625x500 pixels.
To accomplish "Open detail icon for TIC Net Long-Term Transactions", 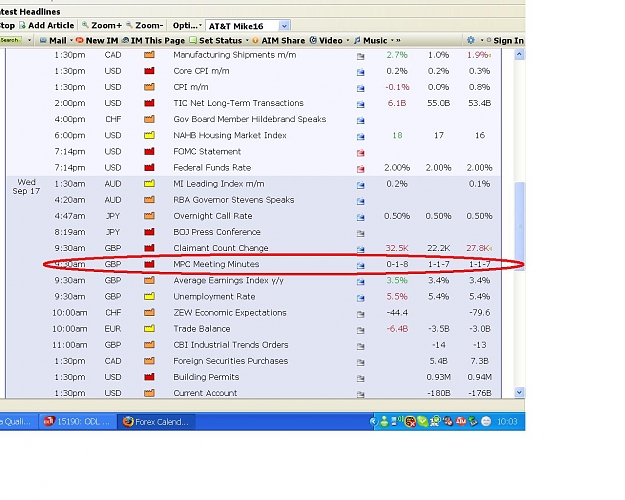I will pos(360,104).
